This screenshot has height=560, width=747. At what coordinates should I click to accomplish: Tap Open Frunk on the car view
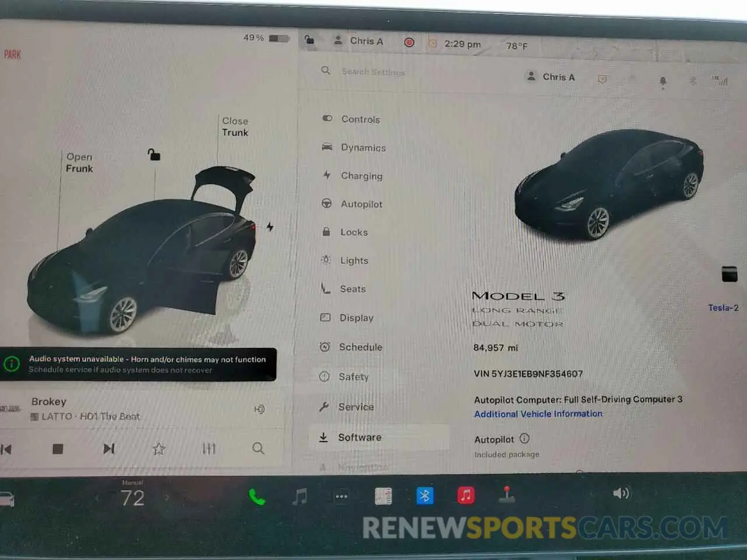point(79,162)
